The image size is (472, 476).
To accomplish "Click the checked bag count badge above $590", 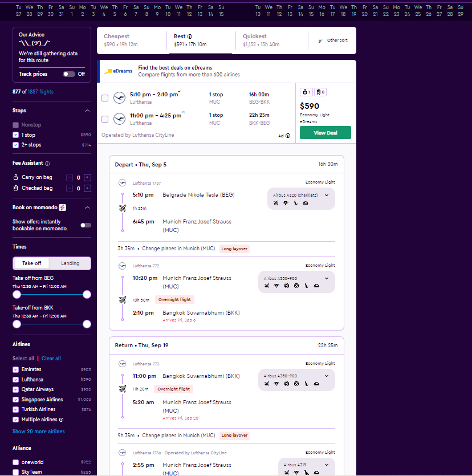I will coord(320,92).
